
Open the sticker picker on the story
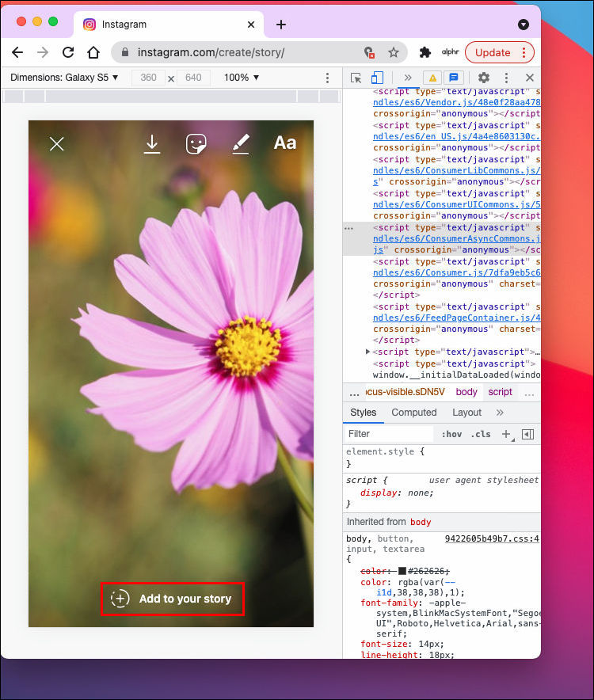pos(196,143)
